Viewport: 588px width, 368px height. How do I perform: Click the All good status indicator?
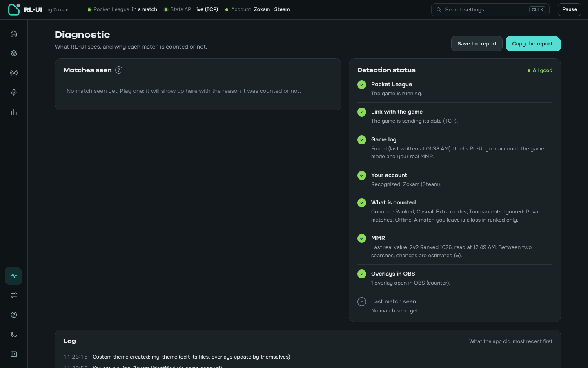(540, 70)
